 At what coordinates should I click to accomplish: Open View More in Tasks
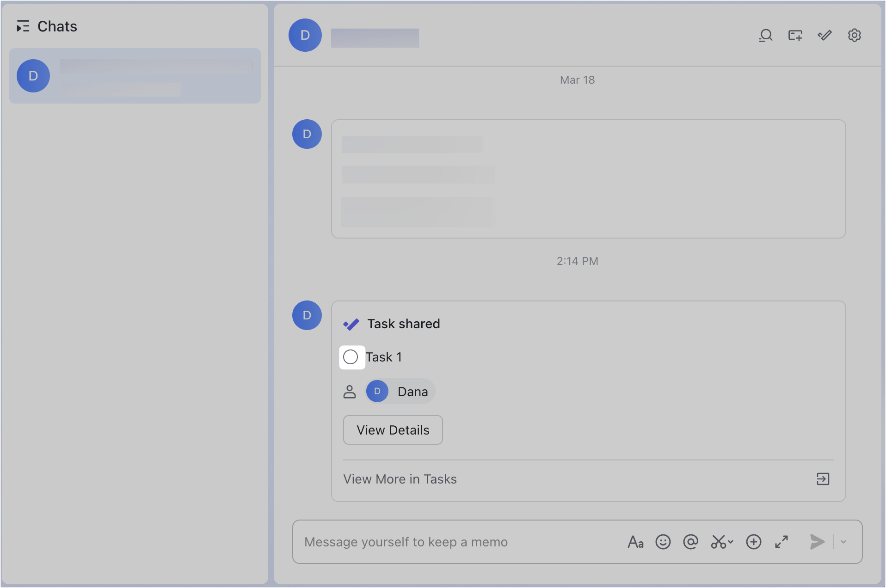pos(400,479)
